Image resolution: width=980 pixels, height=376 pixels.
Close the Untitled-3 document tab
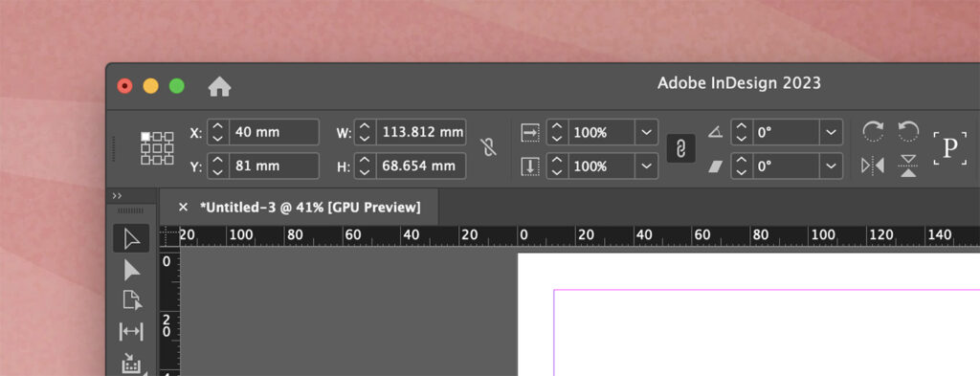coord(183,207)
